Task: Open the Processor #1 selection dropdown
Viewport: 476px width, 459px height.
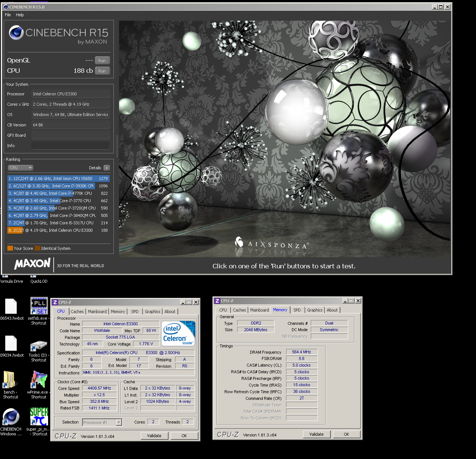Action: pos(102,422)
